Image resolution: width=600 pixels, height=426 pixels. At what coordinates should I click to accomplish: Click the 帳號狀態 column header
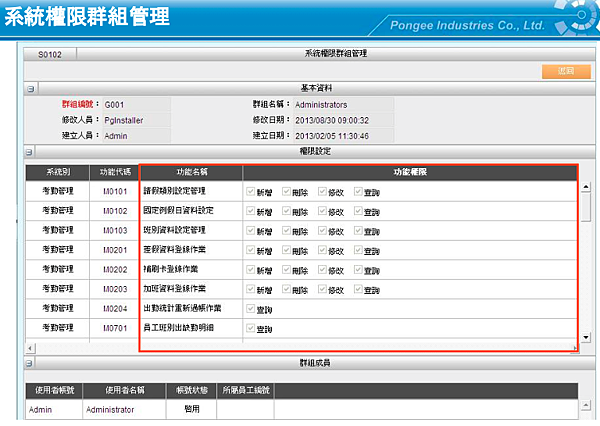coord(191,390)
